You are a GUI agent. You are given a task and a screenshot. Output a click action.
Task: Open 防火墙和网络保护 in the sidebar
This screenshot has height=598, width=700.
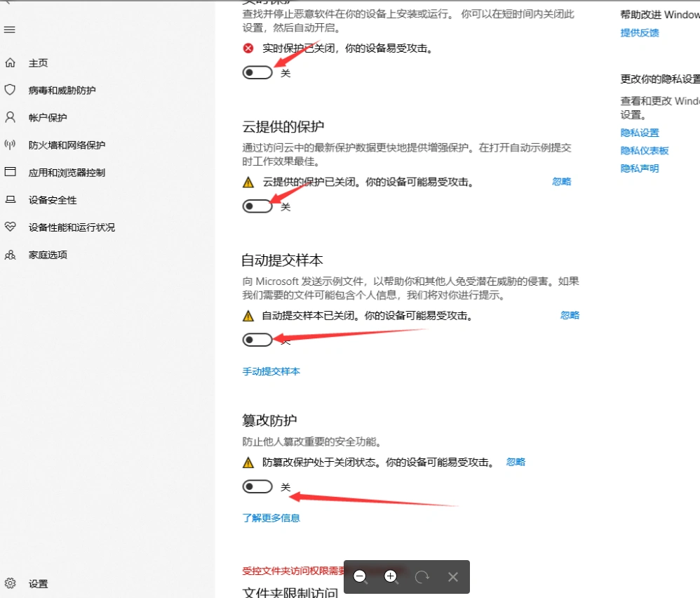(67, 145)
